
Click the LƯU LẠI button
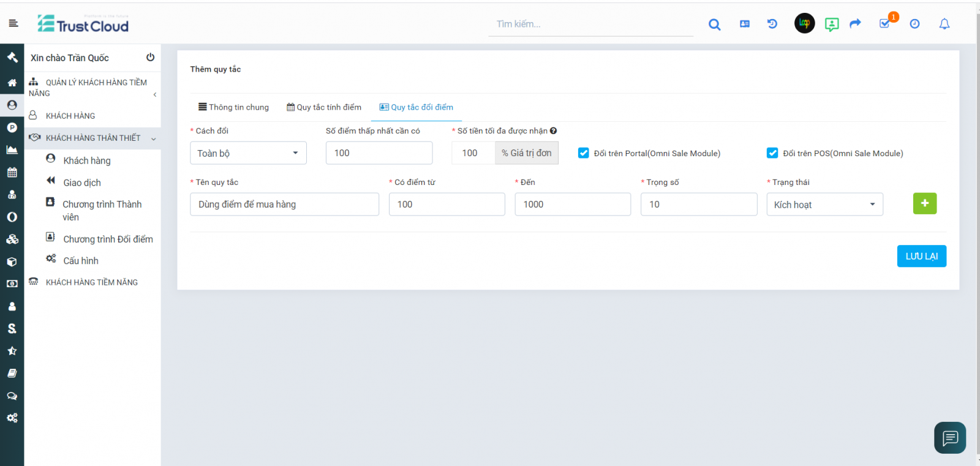coord(921,256)
